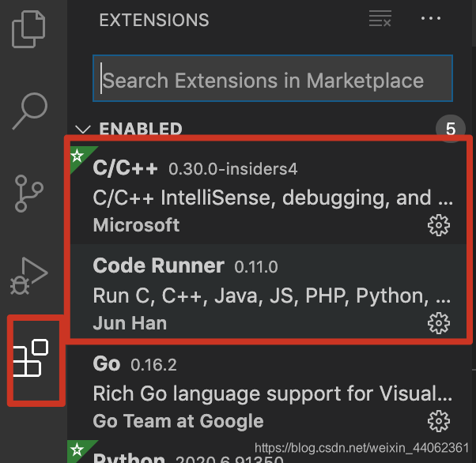This screenshot has width=476, height=463.
Task: Click the Search Extensions in Marketplace field
Action: coord(272,81)
